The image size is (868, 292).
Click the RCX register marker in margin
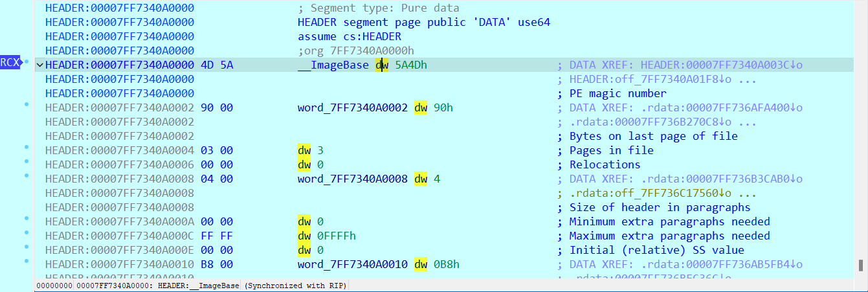10,63
